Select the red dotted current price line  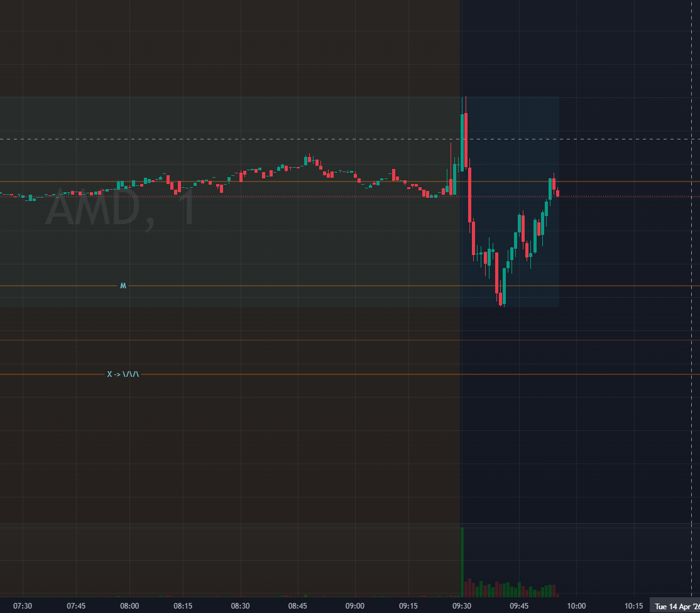pos(628,196)
